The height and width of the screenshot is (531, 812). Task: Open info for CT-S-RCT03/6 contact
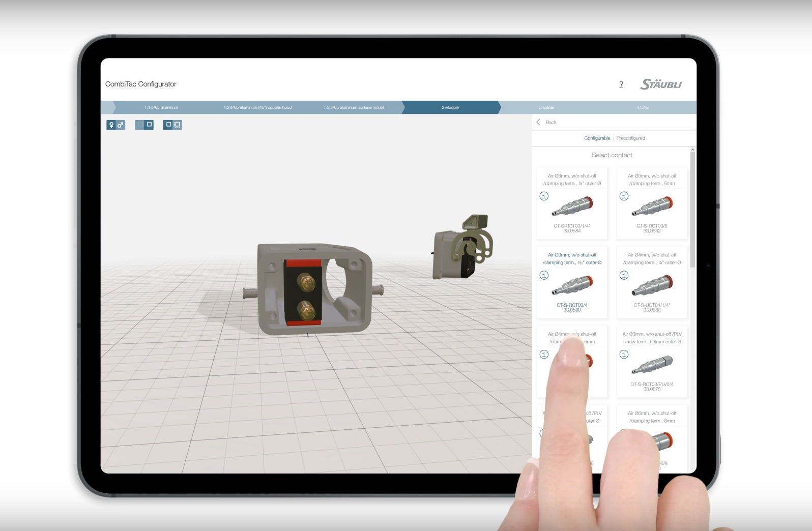(x=624, y=196)
